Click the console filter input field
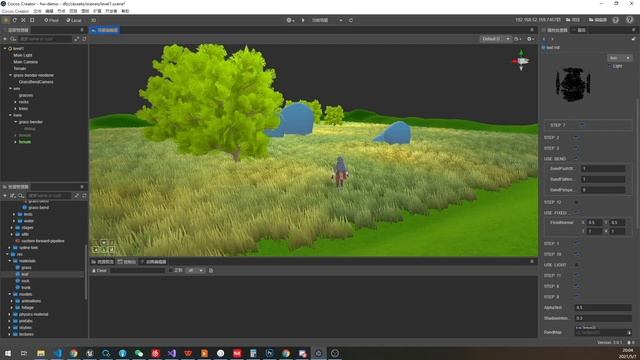The width and height of the screenshot is (640, 360). pos(138,270)
